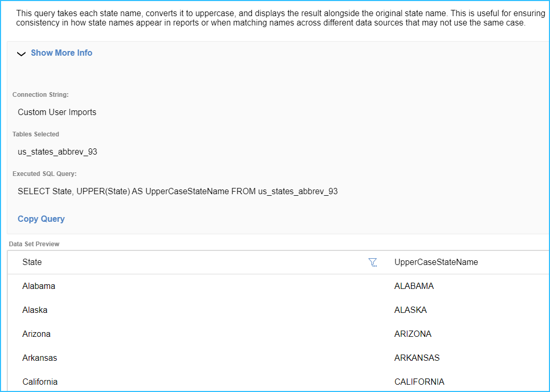Click the ARIZONA uppercase cell
The width and height of the screenshot is (550, 392).
pyautogui.click(x=413, y=334)
